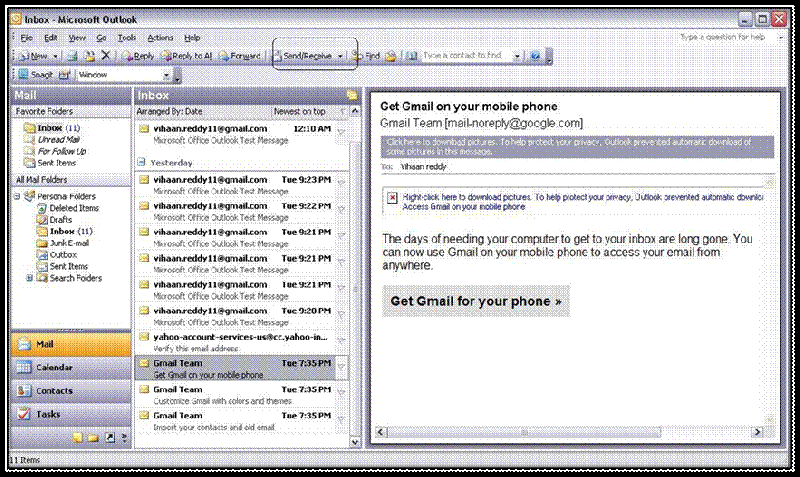The height and width of the screenshot is (477, 800).
Task: Click the message list scroll down arrow
Action: point(355,442)
